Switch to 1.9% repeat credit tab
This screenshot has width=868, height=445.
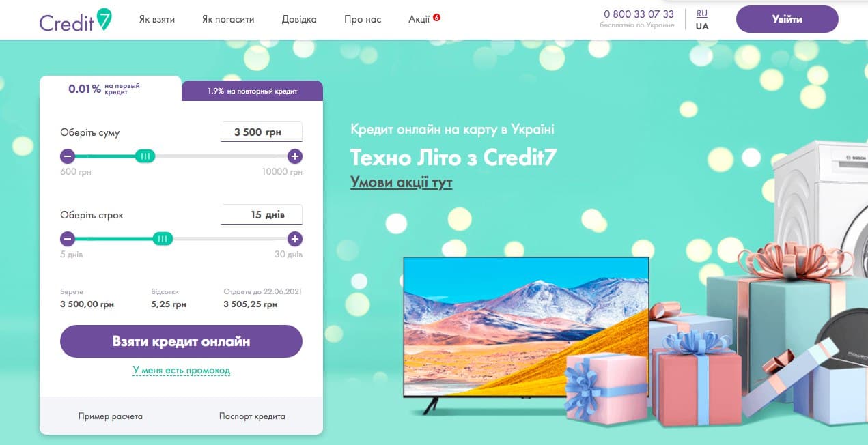(252, 91)
